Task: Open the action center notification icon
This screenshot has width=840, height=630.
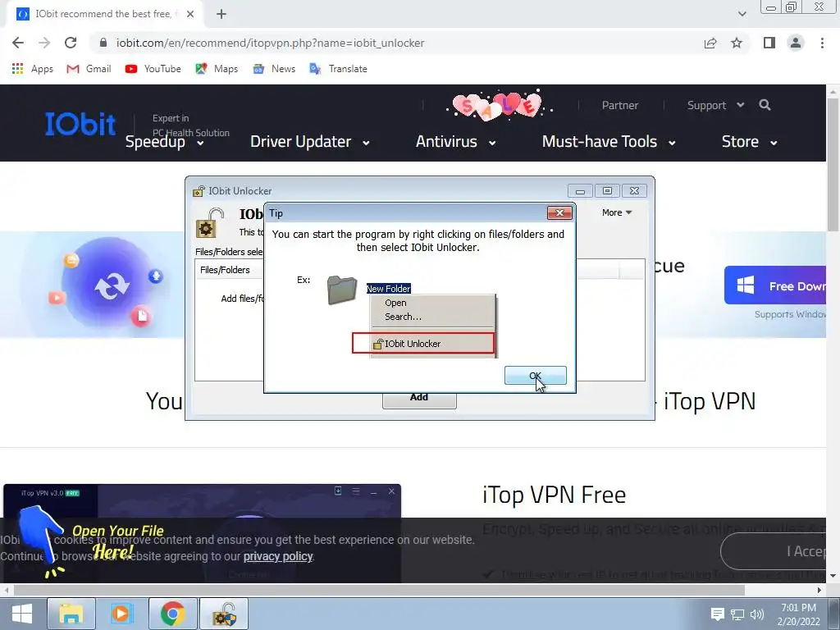Action: [x=717, y=614]
